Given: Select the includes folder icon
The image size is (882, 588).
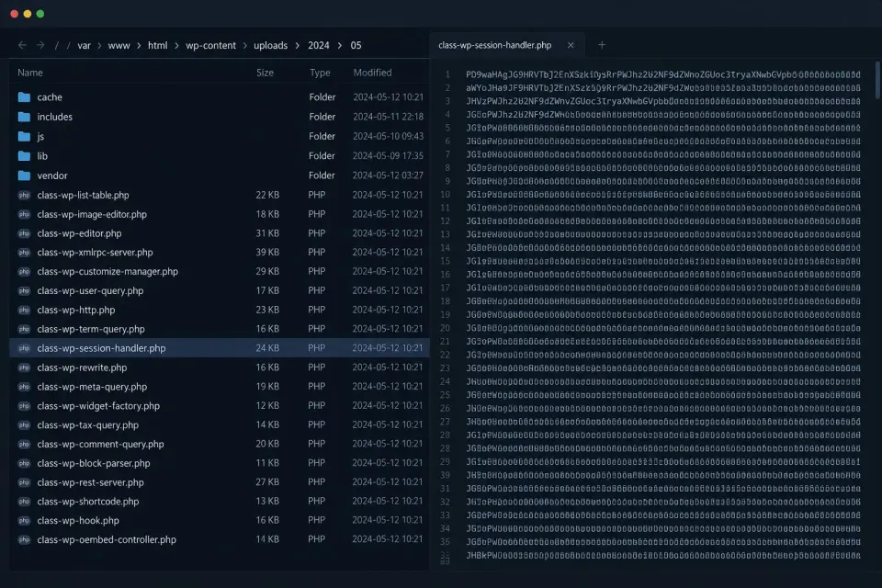Looking at the screenshot, I should click(x=24, y=117).
